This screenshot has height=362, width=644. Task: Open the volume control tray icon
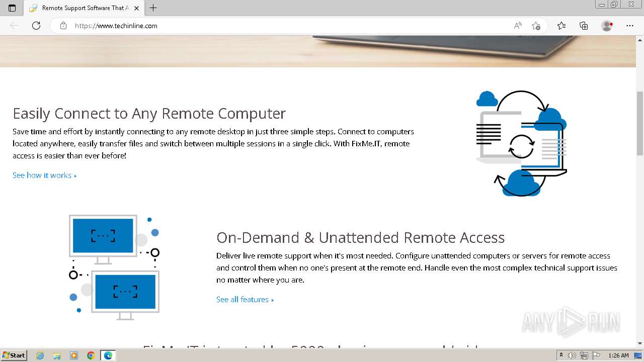point(572,355)
